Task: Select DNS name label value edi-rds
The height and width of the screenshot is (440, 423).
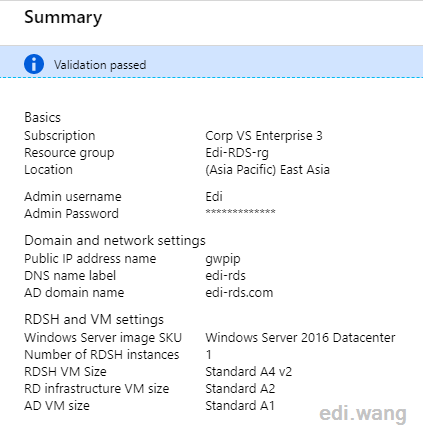Action: coord(225,276)
